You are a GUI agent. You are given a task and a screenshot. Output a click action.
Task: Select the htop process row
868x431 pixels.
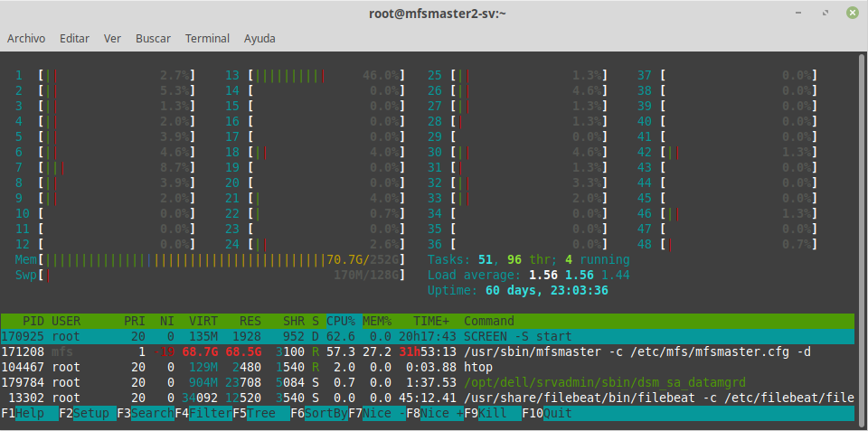point(428,367)
